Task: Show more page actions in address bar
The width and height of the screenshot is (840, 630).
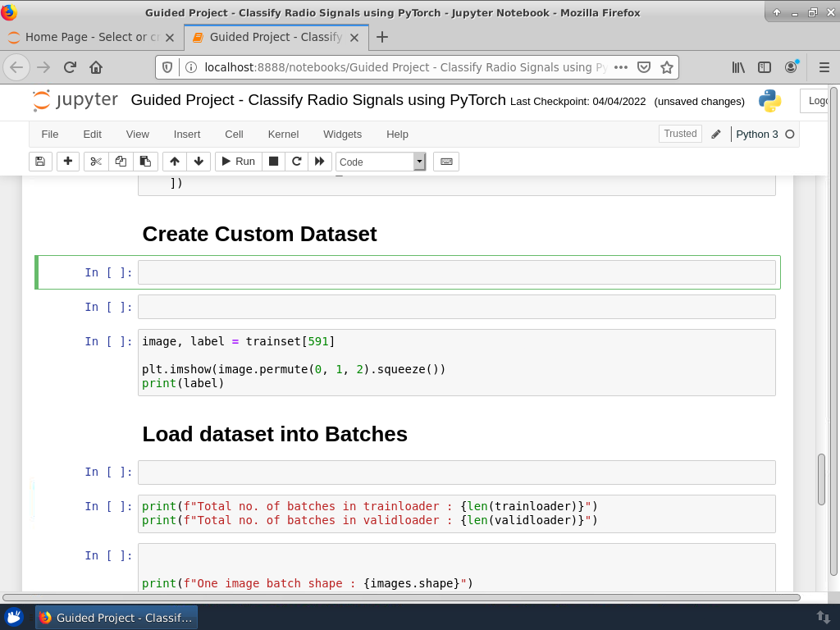Action: pos(621,67)
